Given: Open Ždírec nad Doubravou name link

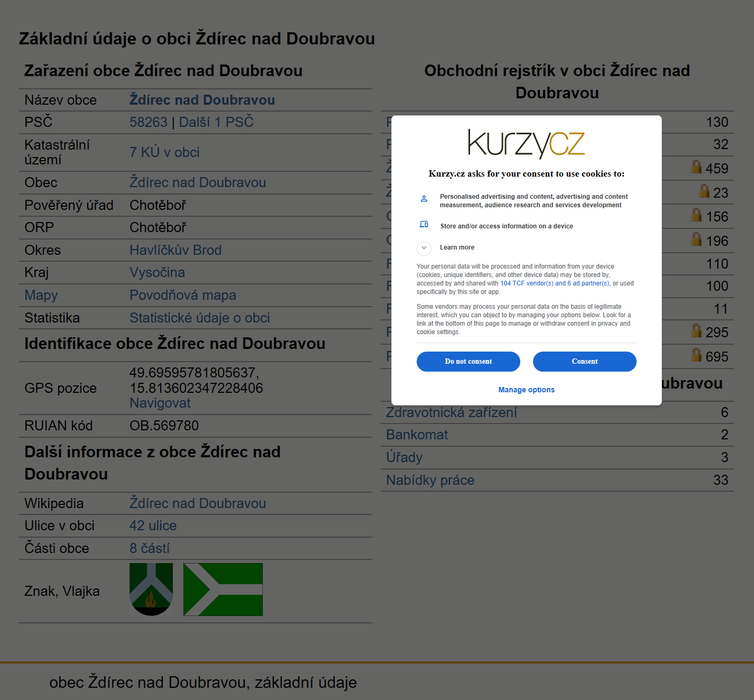Looking at the screenshot, I should [x=203, y=100].
